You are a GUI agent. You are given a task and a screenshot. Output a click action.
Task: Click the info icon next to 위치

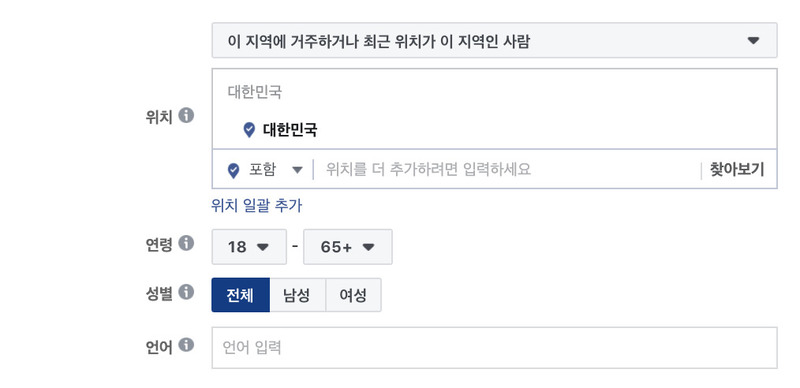186,116
